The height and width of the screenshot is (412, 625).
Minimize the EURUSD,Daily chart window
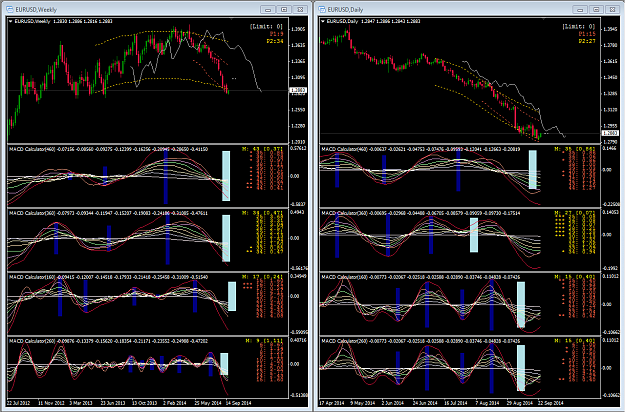[x=580, y=9]
